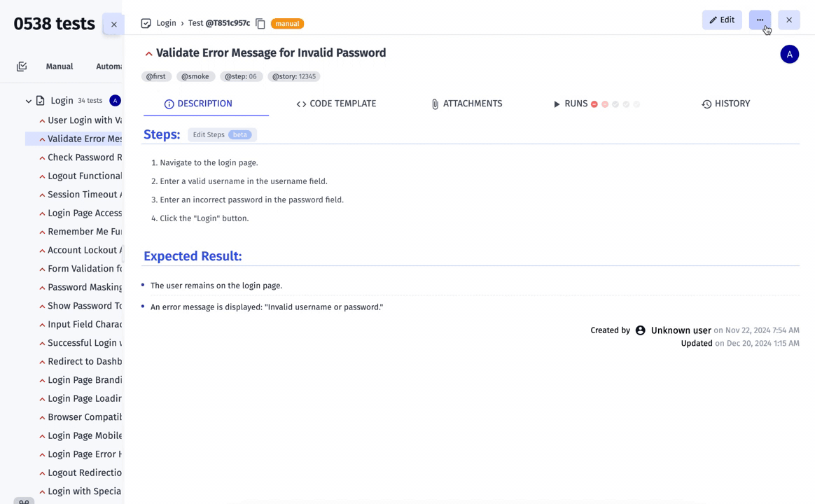
Task: Click the orange manual badge
Action: (x=288, y=23)
